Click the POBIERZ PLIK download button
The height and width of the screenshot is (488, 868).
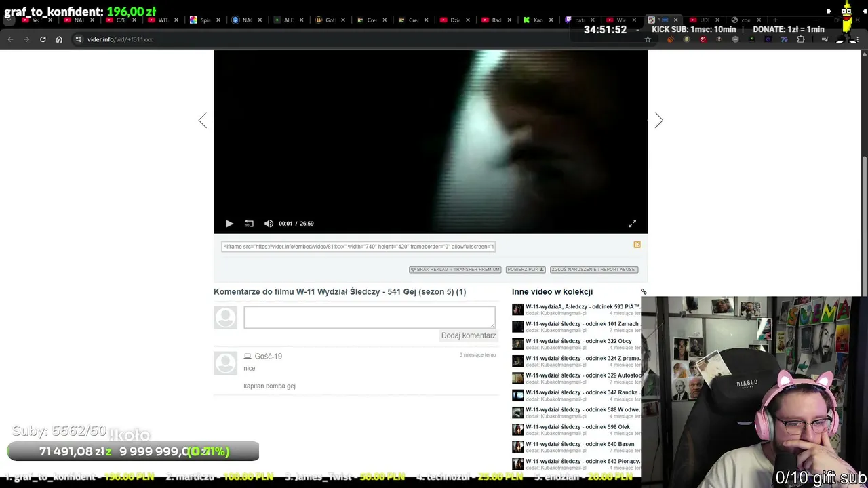pyautogui.click(x=526, y=270)
